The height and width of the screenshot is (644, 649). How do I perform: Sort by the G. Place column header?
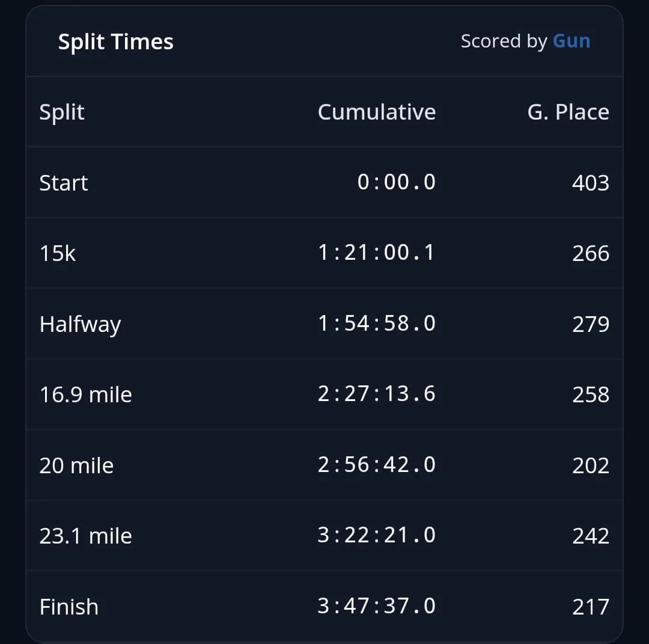pos(568,112)
